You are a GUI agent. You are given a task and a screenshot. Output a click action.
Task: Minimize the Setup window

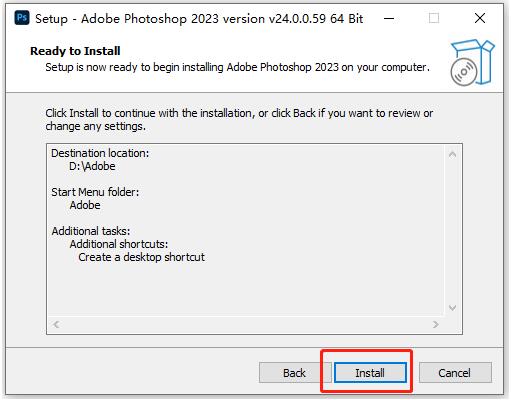click(x=389, y=18)
